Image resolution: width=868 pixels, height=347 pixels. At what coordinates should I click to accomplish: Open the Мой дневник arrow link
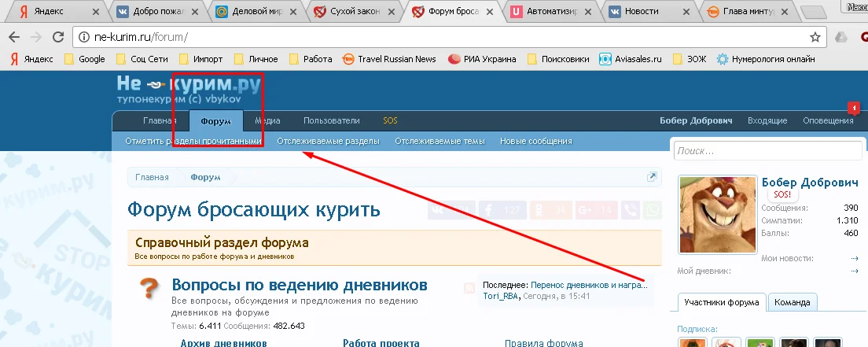855,271
